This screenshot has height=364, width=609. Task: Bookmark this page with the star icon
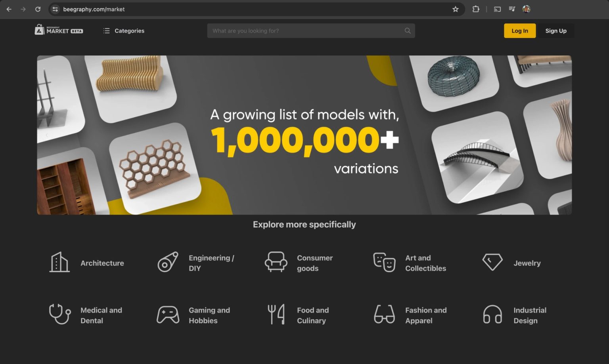tap(455, 9)
